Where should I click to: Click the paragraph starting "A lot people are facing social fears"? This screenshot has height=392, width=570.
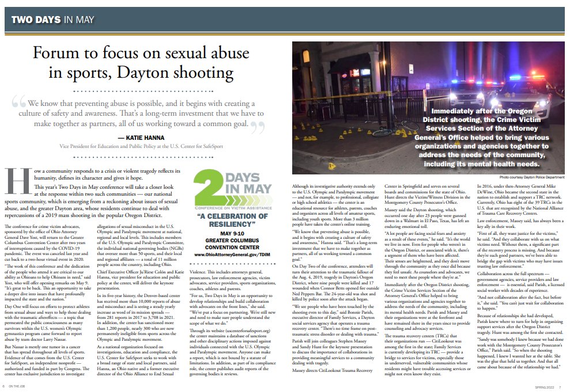coord(428,256)
